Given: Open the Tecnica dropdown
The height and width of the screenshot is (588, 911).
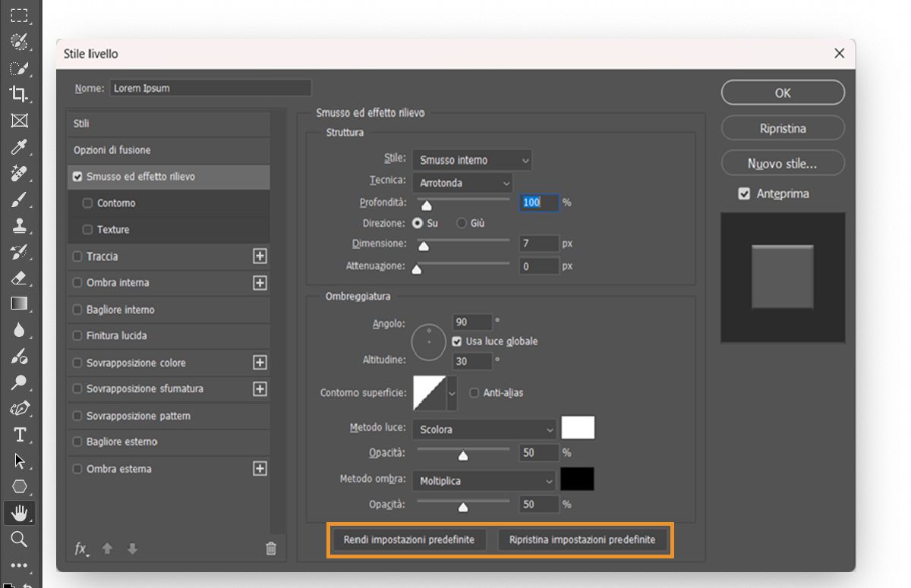Looking at the screenshot, I should point(462,183).
